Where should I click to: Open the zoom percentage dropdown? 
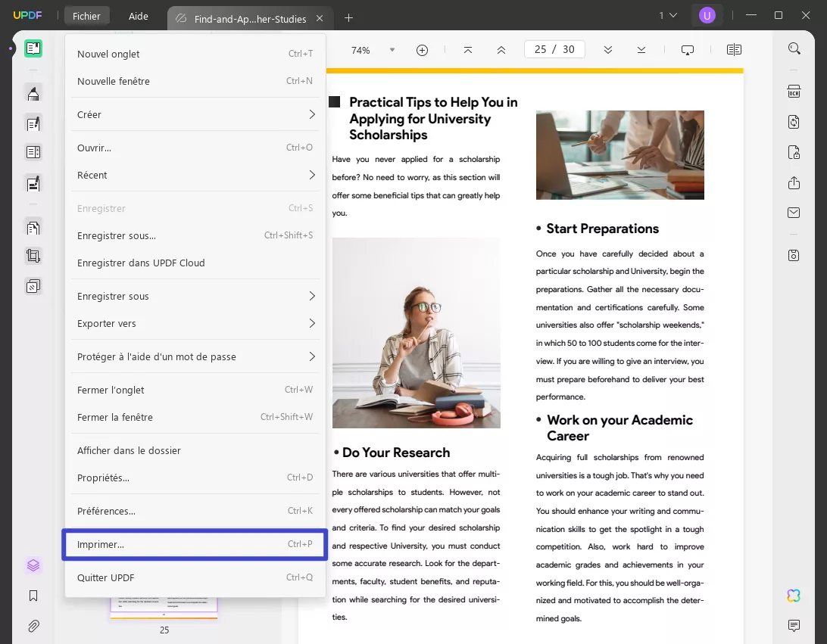(391, 49)
